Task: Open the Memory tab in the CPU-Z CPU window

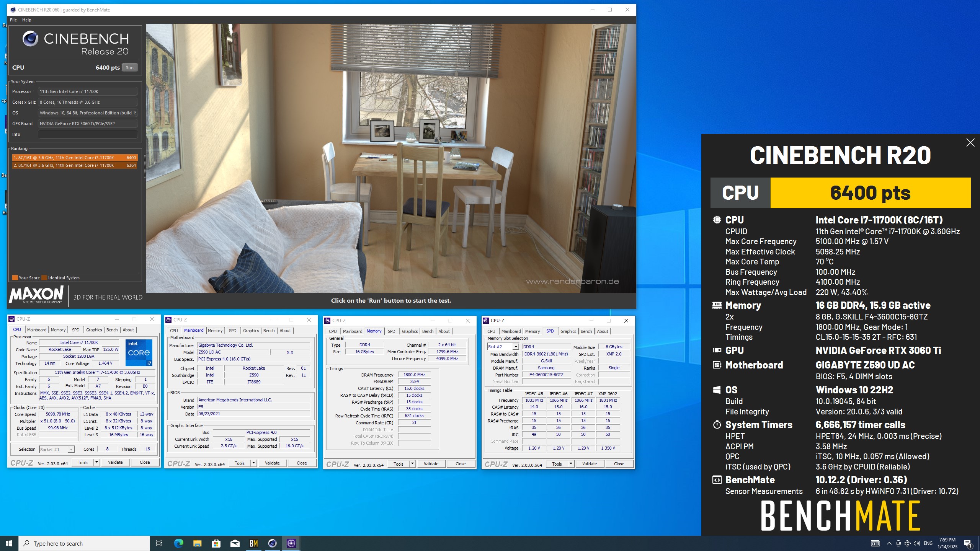Action: coord(58,330)
